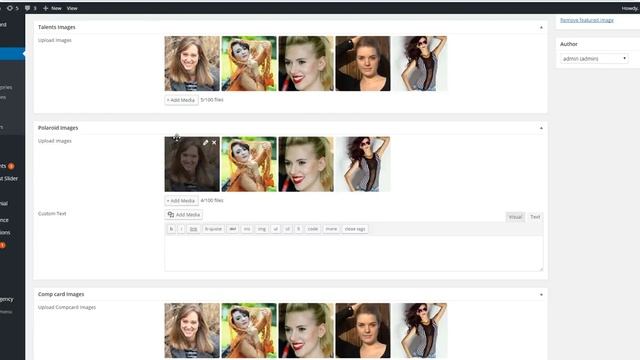Switch the editor to the Visual tab
Viewport: 640px width, 360px height.
[x=515, y=217]
